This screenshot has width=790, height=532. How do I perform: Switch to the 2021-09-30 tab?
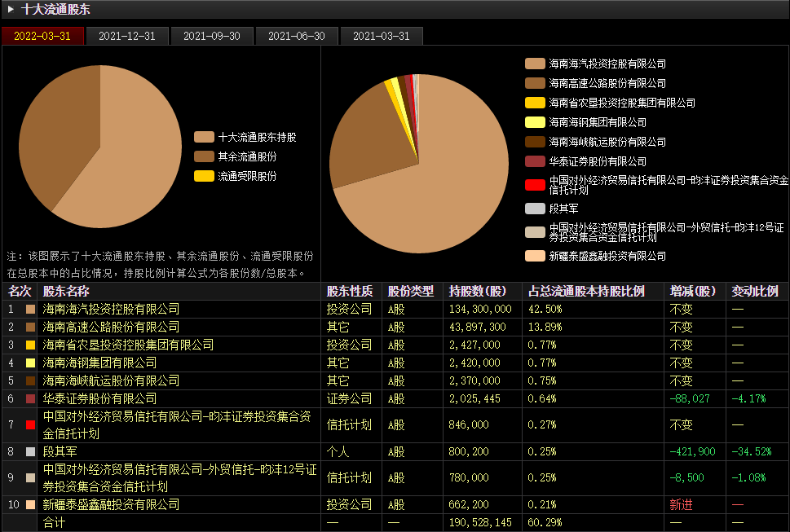click(212, 36)
